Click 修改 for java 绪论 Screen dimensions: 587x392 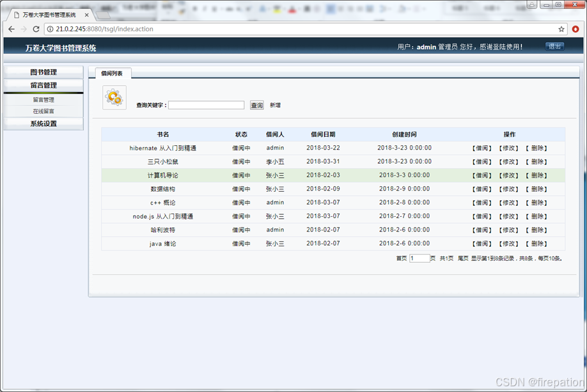[509, 244]
